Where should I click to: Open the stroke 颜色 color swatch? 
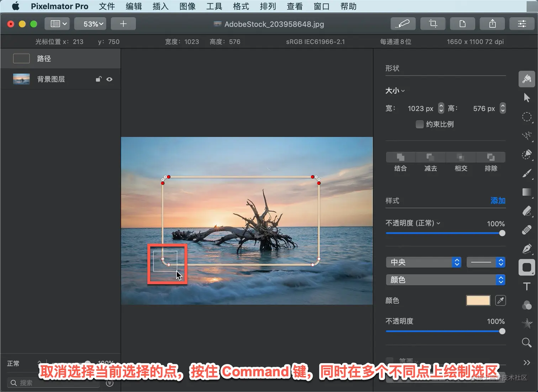click(478, 301)
